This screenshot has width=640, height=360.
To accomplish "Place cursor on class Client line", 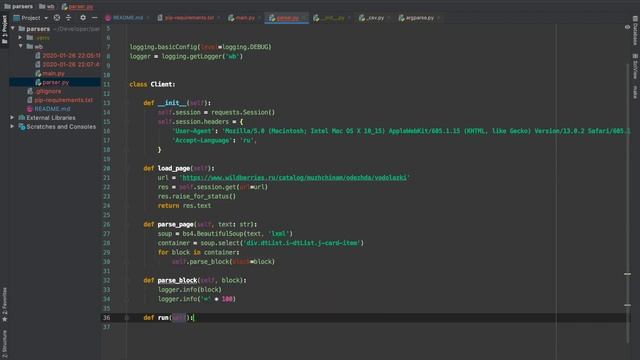I will click(x=152, y=84).
